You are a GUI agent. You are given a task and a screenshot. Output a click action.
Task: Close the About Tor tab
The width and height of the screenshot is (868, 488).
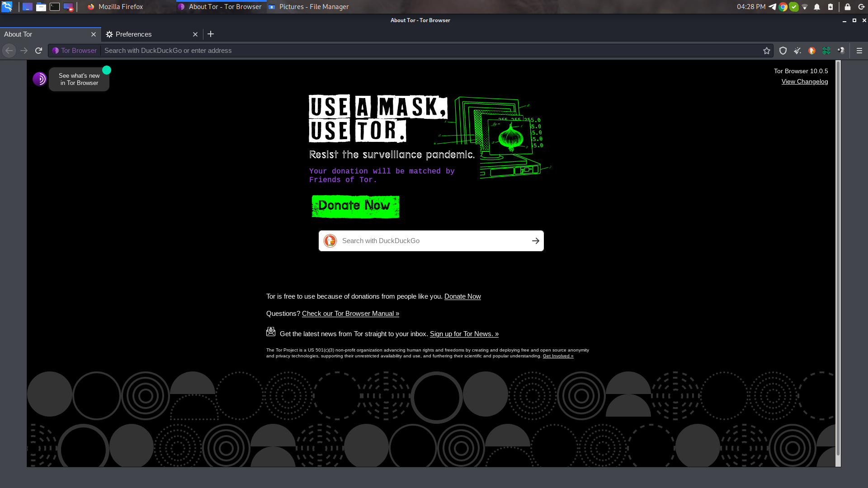point(94,34)
